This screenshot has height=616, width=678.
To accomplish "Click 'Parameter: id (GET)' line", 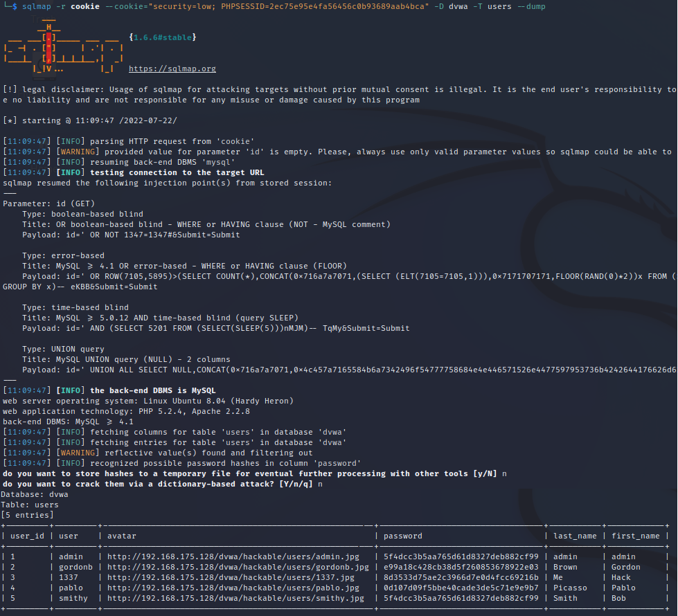I will pos(48,203).
